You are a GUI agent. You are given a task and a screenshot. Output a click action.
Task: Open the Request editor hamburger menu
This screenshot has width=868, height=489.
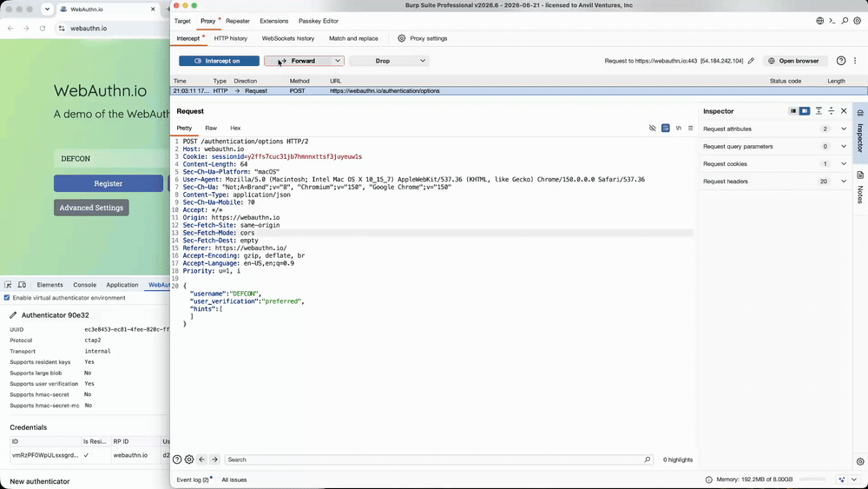click(690, 128)
